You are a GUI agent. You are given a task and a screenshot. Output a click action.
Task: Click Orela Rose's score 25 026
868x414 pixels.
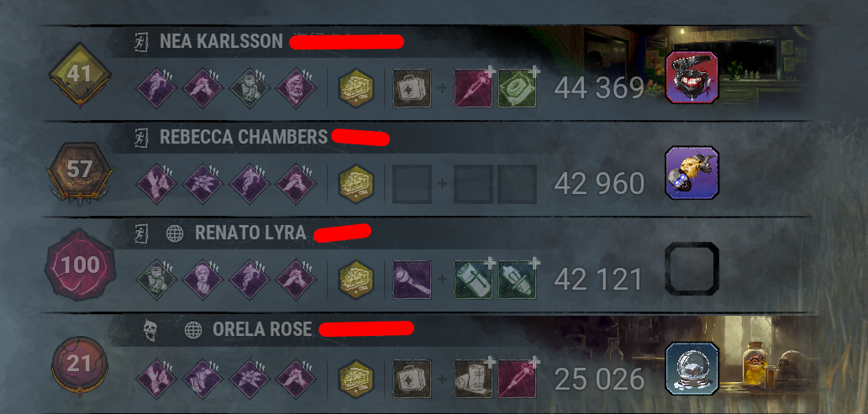(x=599, y=379)
